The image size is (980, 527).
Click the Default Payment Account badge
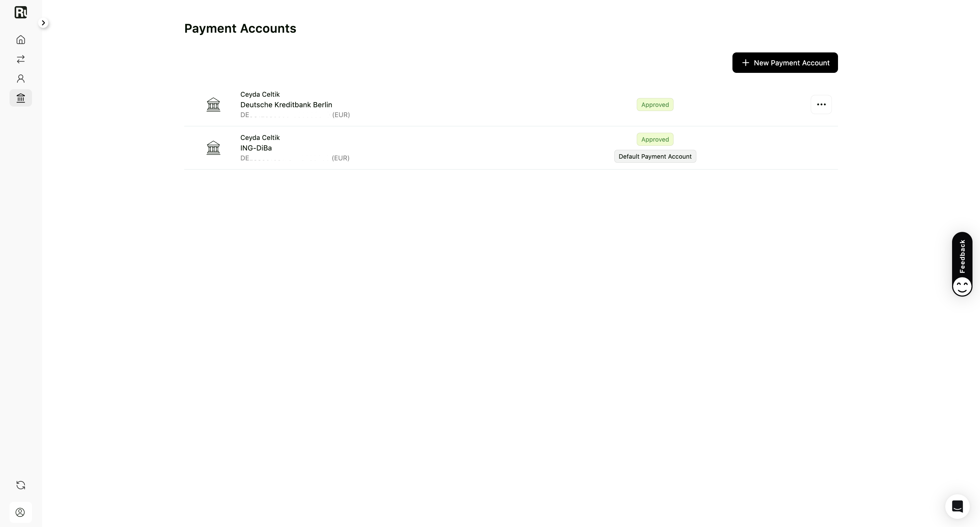[x=655, y=156]
